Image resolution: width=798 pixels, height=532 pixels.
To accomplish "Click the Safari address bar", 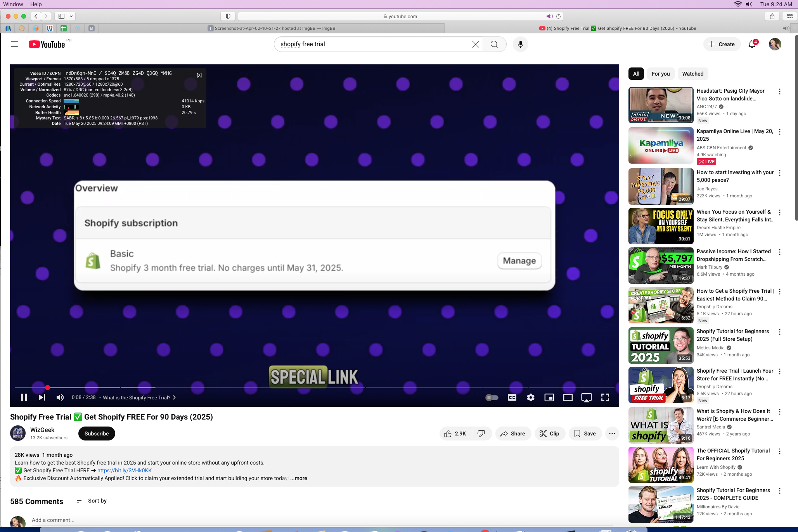I will pyautogui.click(x=400, y=16).
